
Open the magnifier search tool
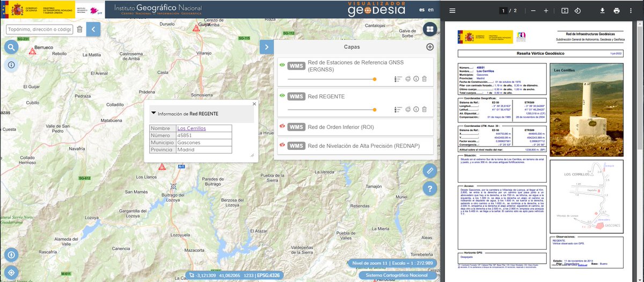(x=11, y=48)
